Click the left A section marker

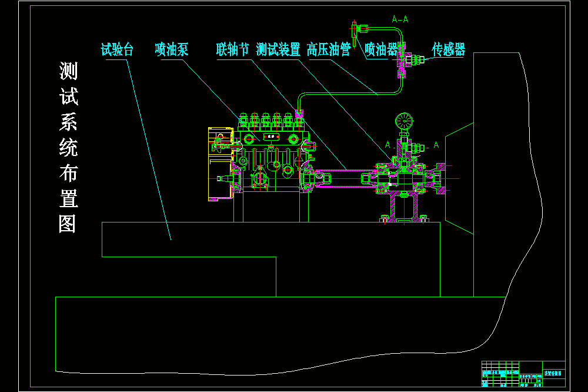tap(387, 145)
